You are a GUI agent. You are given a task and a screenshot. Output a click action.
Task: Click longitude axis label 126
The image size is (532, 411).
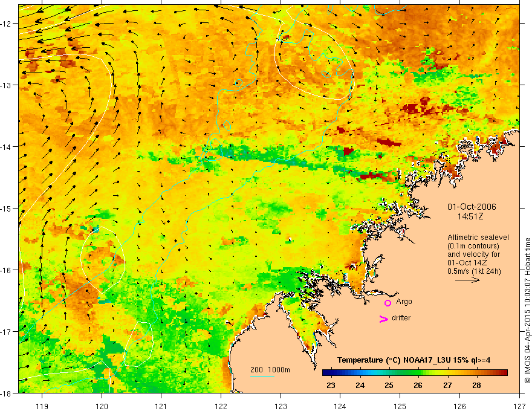[459, 406]
